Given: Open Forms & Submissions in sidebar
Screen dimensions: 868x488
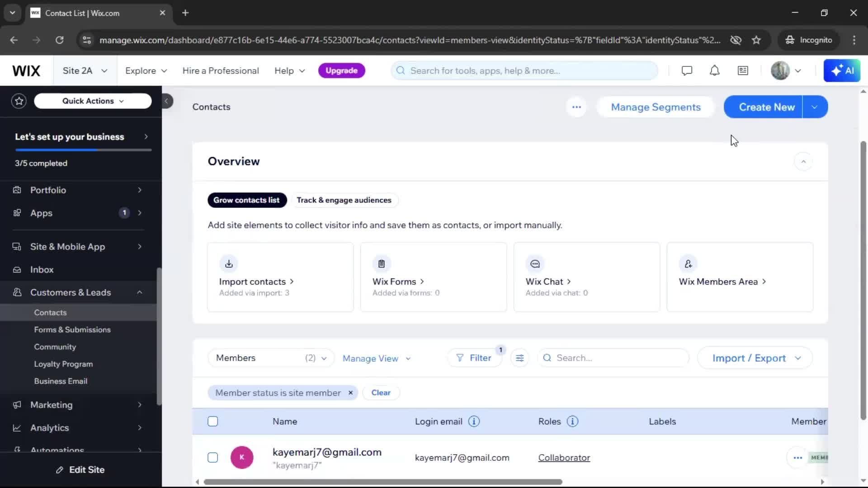Looking at the screenshot, I should coord(72,329).
